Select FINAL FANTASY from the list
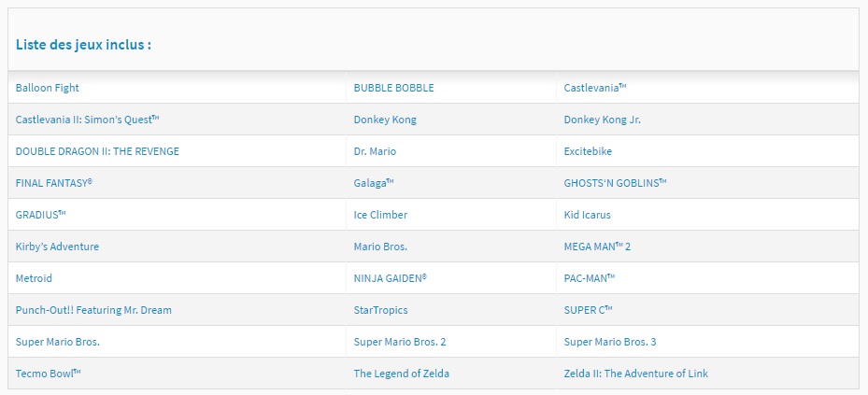The width and height of the screenshot is (868, 395). click(x=53, y=183)
